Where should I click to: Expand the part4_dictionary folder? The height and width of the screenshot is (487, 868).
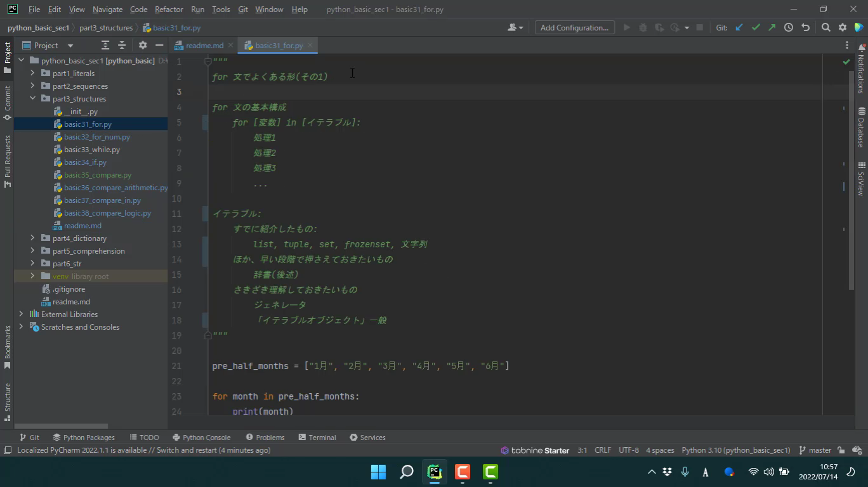point(32,238)
